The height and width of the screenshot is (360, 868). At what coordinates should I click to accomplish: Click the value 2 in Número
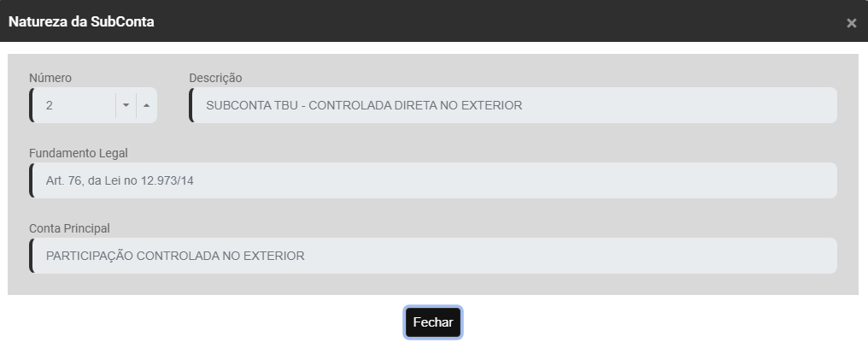(x=50, y=105)
